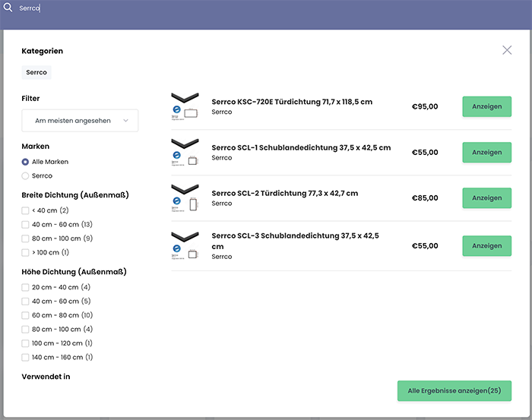The image size is (532, 420).
Task: Click Anzeigen for Serrco KSC-720E Türdichtung
Action: (x=487, y=106)
